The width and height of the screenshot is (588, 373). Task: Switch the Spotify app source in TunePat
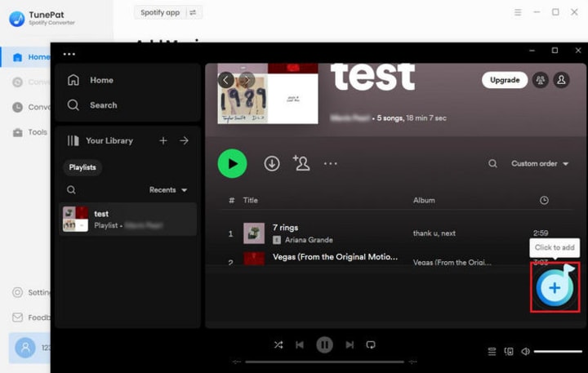(193, 12)
